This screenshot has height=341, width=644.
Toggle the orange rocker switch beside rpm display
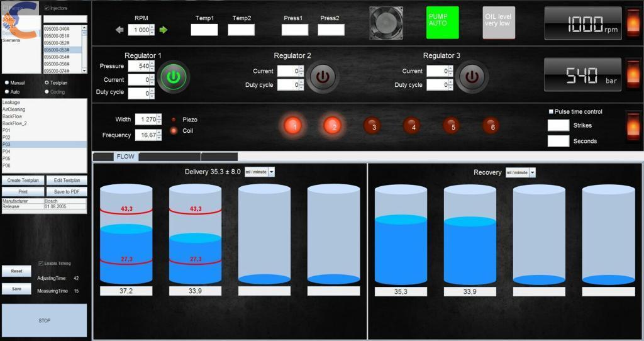pos(633,23)
